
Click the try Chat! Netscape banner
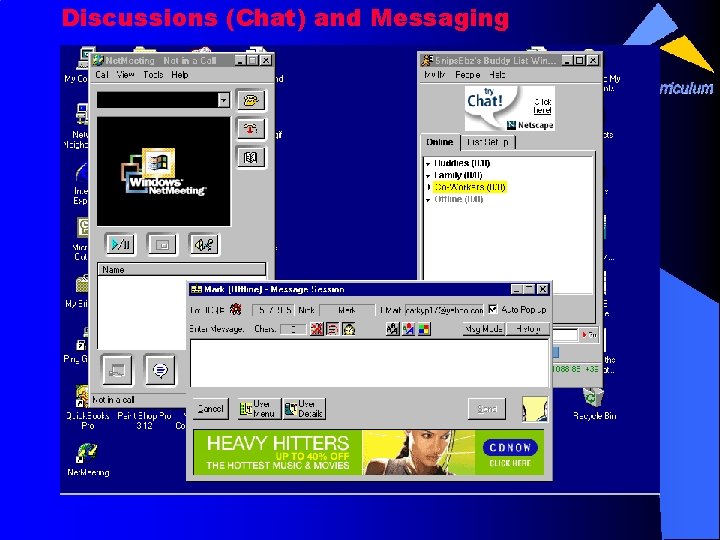[510, 108]
